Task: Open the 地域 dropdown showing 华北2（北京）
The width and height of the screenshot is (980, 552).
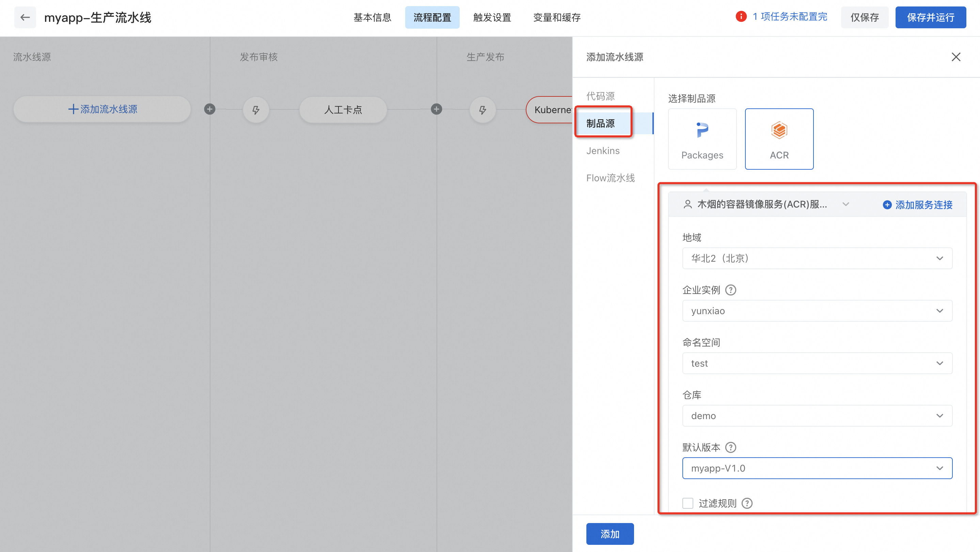Action: (x=817, y=258)
